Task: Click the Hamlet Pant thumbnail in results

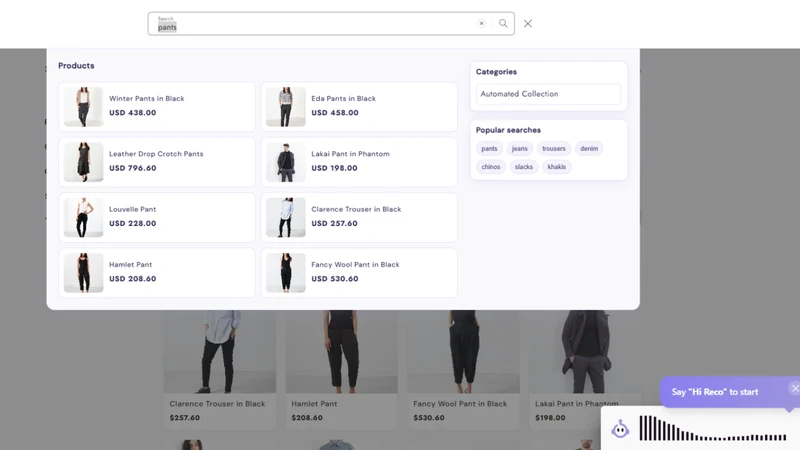Action: (84, 273)
